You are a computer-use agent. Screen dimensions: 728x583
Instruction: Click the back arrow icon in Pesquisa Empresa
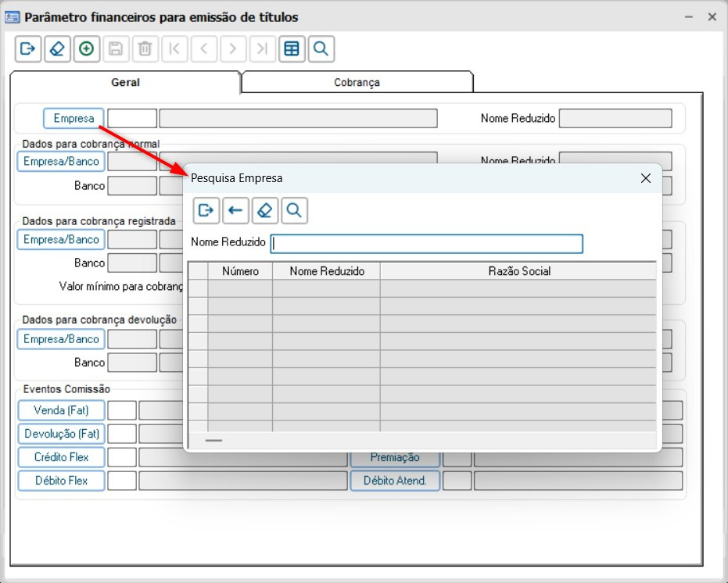click(x=235, y=211)
